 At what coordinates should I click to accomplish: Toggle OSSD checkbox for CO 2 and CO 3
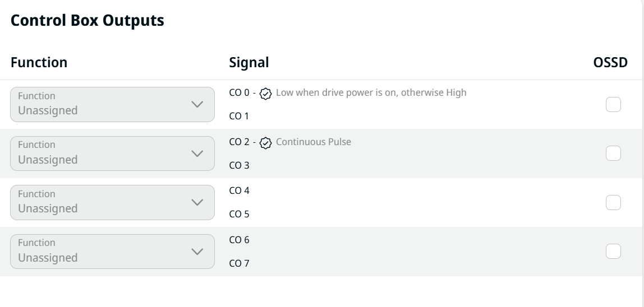coord(613,153)
